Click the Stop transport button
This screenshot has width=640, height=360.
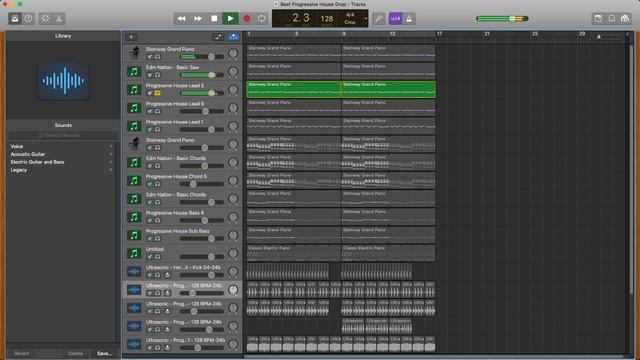click(x=214, y=19)
